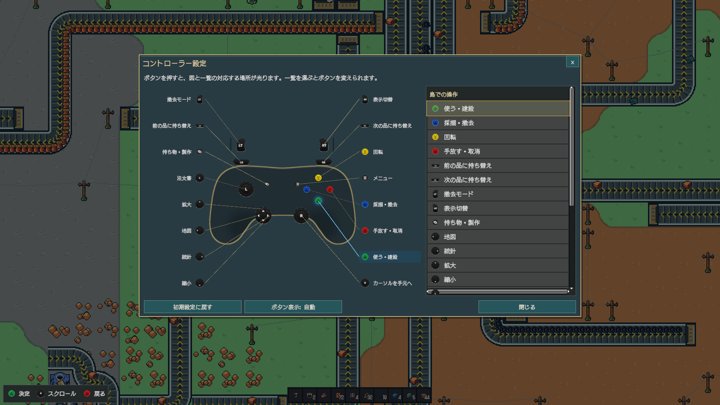This screenshot has height=405, width=720.
Task: Toggle ボタン表示: 自動 button
Action: point(293,307)
